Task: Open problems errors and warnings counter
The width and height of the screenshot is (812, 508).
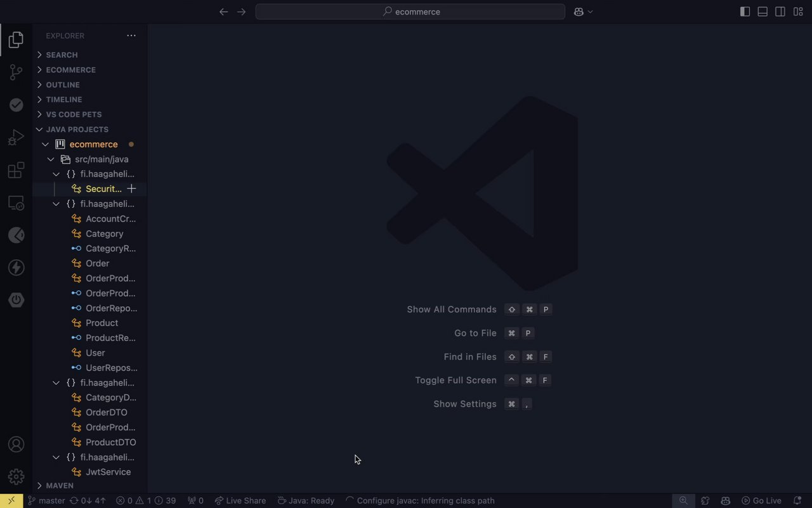Action: (147, 500)
